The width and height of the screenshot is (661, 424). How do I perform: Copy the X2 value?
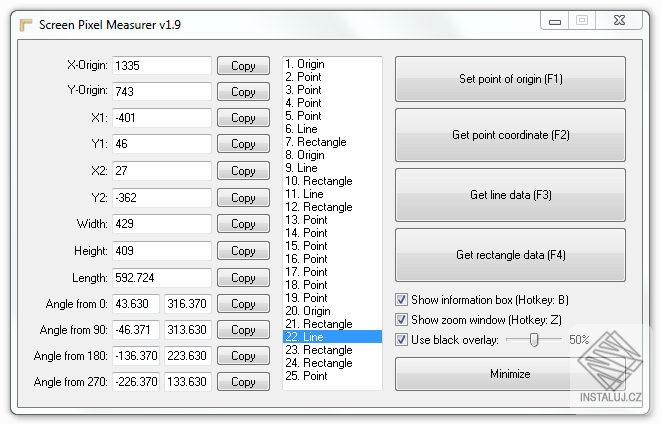[x=243, y=171]
